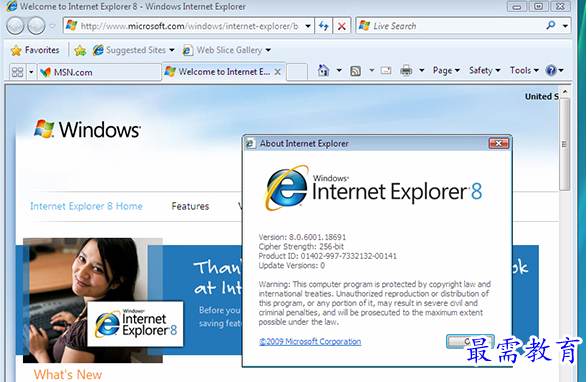Click the Internet Explorer 8 logo in dialog
588x382 pixels.
373,188
